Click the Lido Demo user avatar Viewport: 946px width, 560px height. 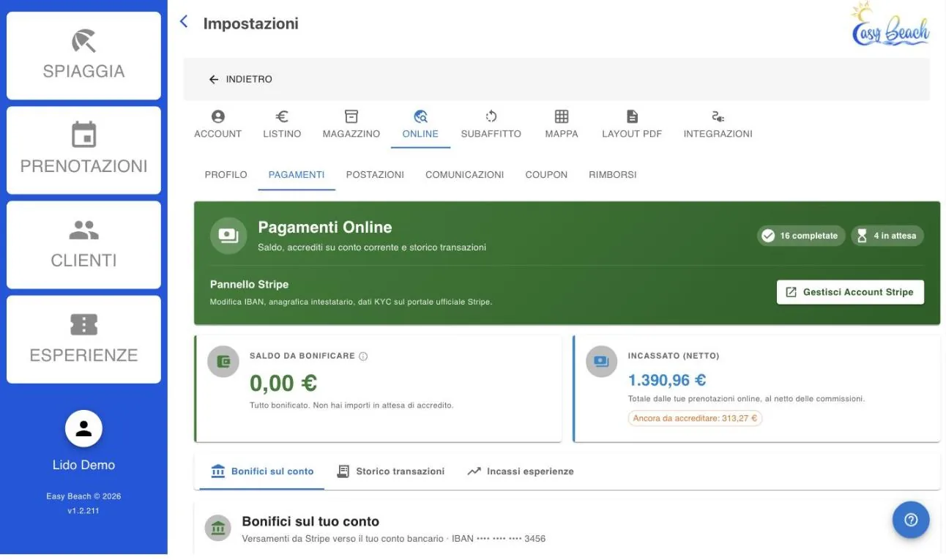pyautogui.click(x=83, y=428)
